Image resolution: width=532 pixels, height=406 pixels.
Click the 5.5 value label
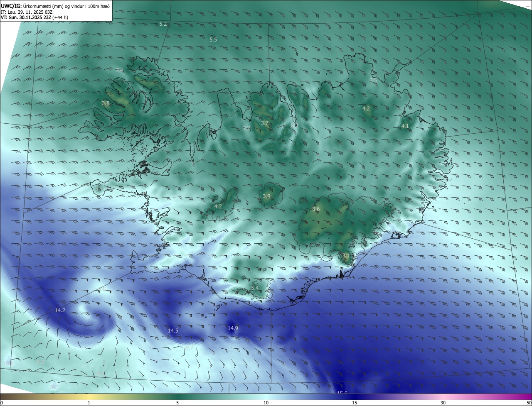tap(213, 40)
